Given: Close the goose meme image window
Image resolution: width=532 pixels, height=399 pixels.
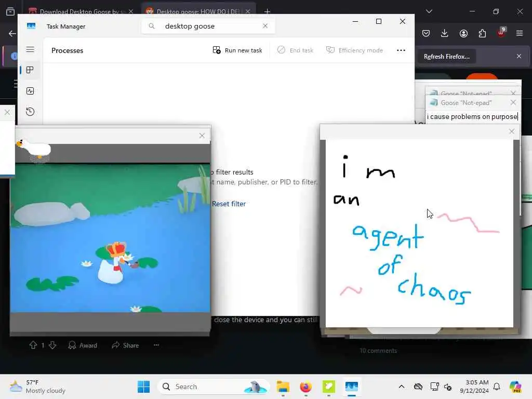Looking at the screenshot, I should click(x=202, y=136).
